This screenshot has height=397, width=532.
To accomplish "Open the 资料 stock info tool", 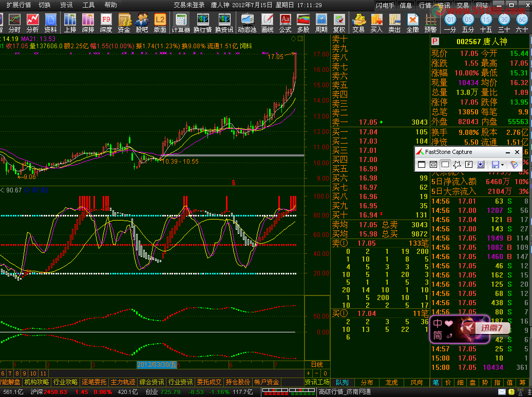I will tap(50, 23).
